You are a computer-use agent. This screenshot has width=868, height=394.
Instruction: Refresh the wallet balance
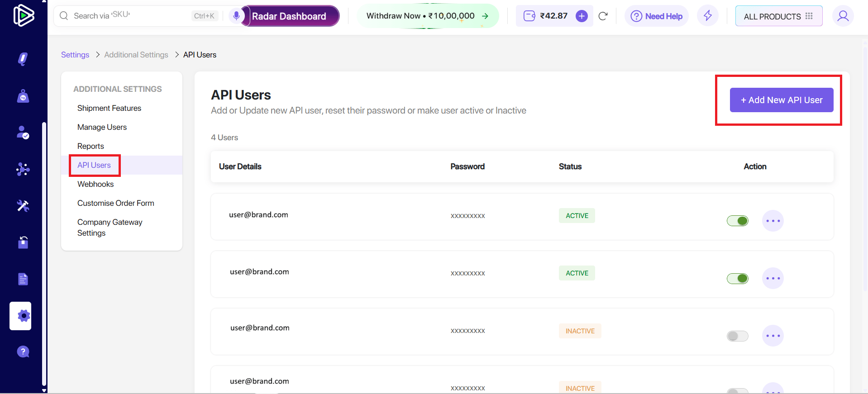pos(603,16)
